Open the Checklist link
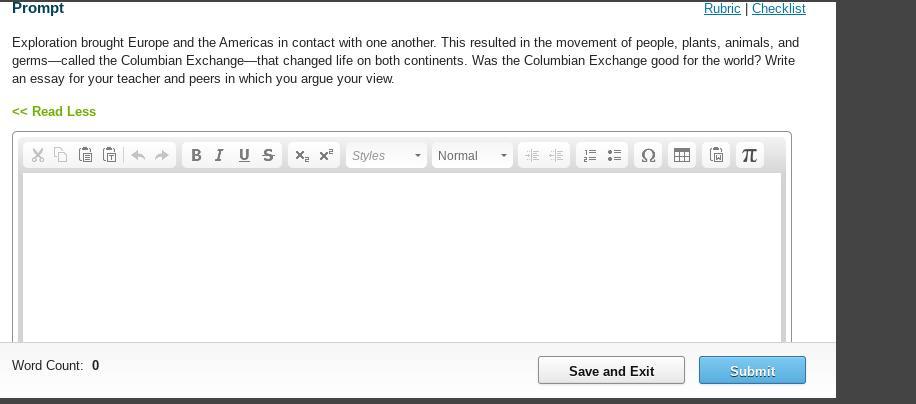Screen dimensions: 916x404 (x=778, y=8)
